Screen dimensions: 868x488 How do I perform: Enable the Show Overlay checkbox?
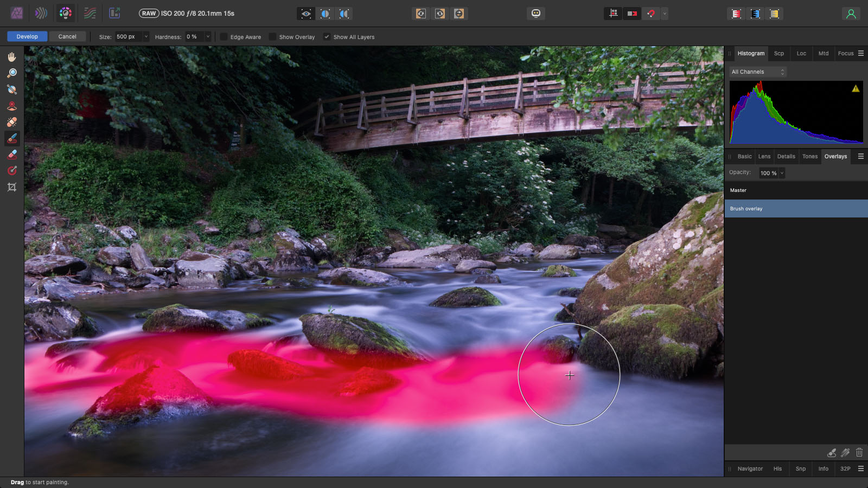(x=272, y=37)
